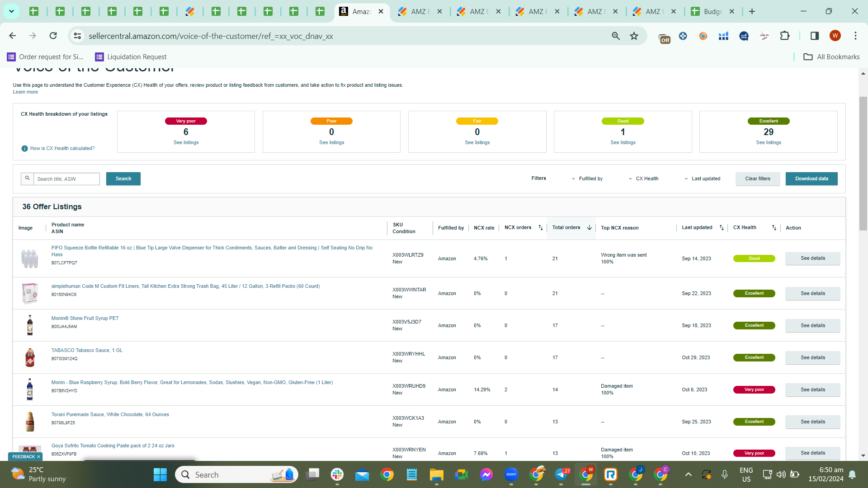Close the FEEDBACK widget
This screenshot has width=868, height=488.
(x=38, y=457)
